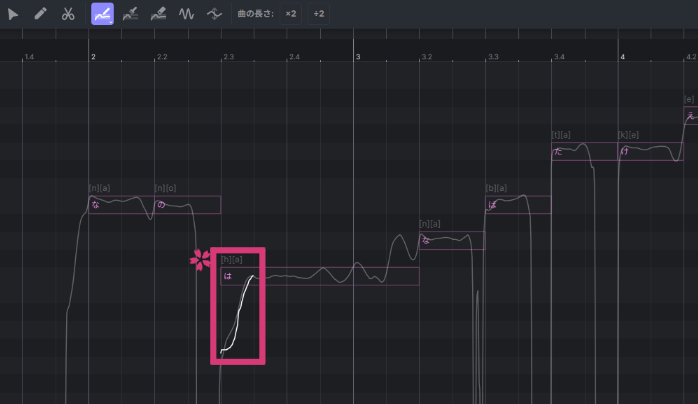Select the scissors cut tool
Viewport: 698px width, 404px height.
click(x=68, y=14)
